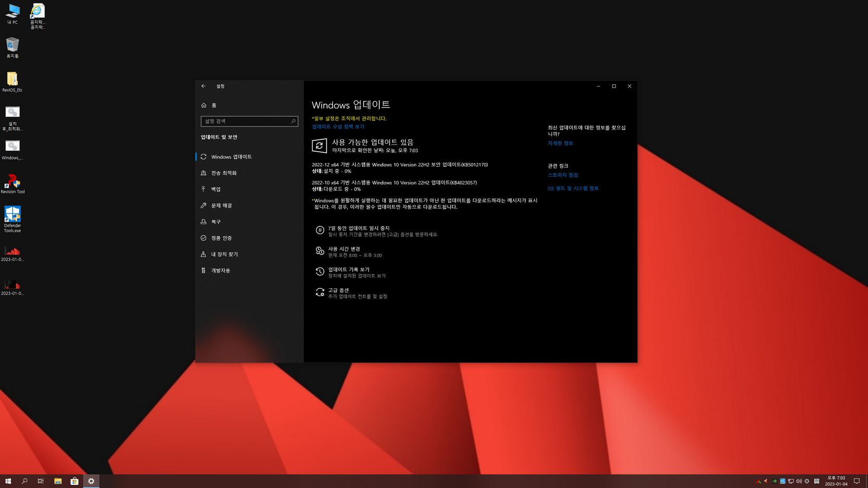Open the 개발자용 developer icon
868x488 pixels.
[x=203, y=270]
